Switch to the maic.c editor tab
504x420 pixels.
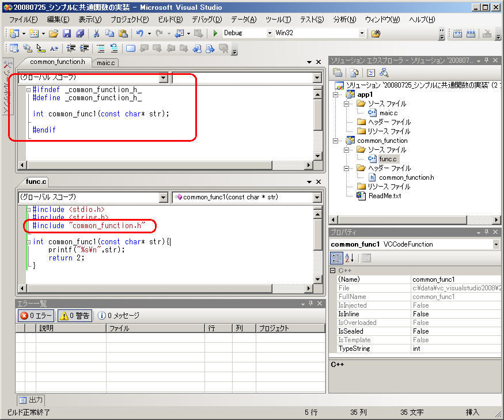pyautogui.click(x=105, y=62)
